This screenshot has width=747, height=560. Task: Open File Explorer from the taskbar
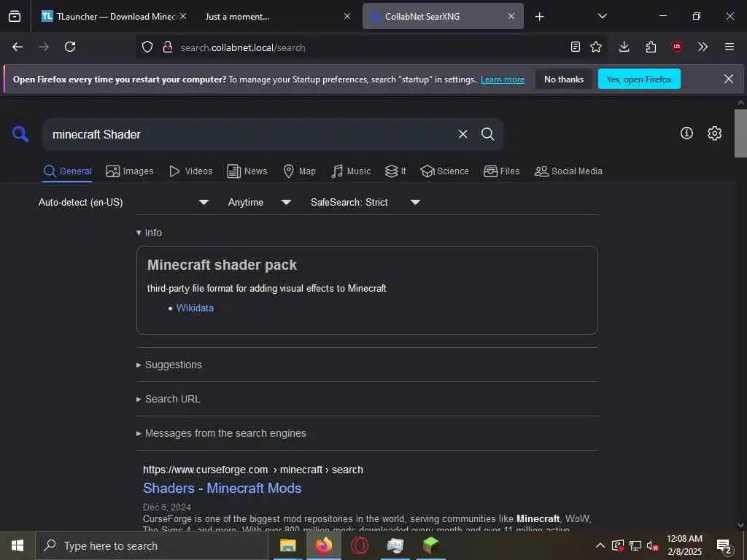coord(287,545)
